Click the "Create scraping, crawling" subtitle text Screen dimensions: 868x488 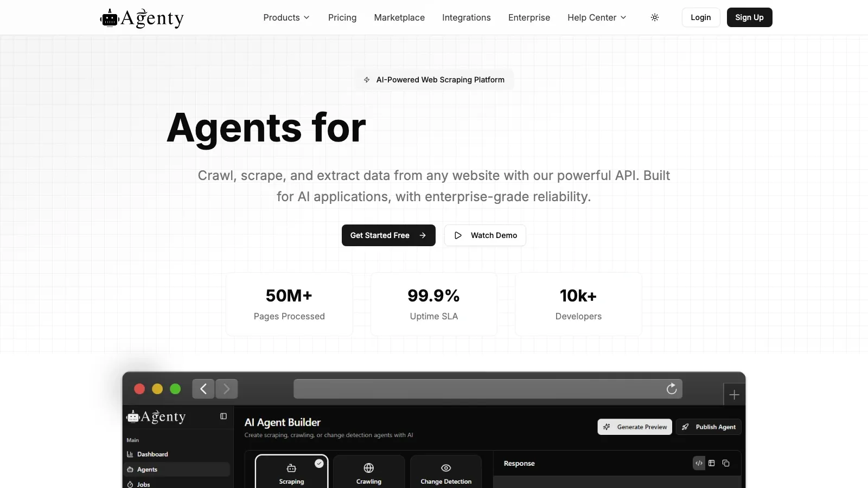[329, 435]
